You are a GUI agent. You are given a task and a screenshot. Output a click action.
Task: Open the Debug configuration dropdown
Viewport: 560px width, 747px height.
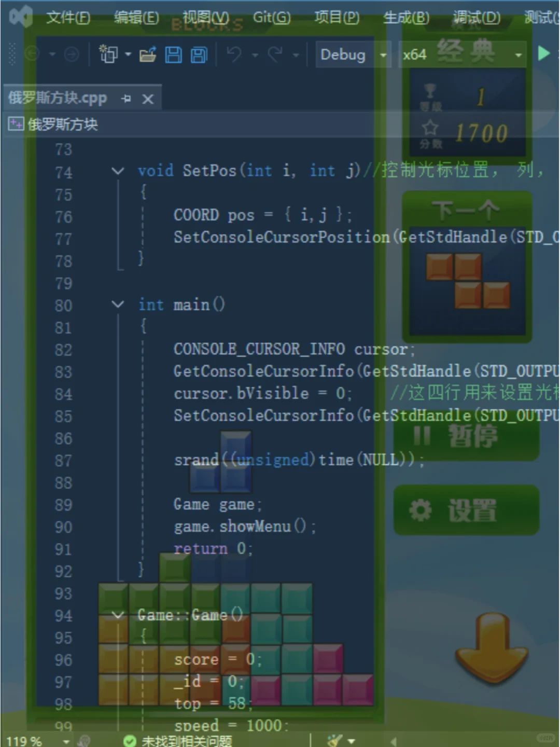tap(354, 54)
